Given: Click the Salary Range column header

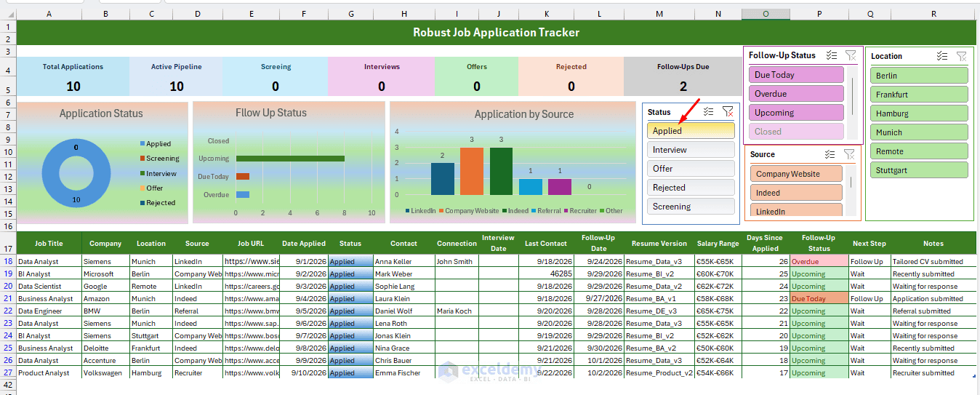Looking at the screenshot, I should [718, 244].
